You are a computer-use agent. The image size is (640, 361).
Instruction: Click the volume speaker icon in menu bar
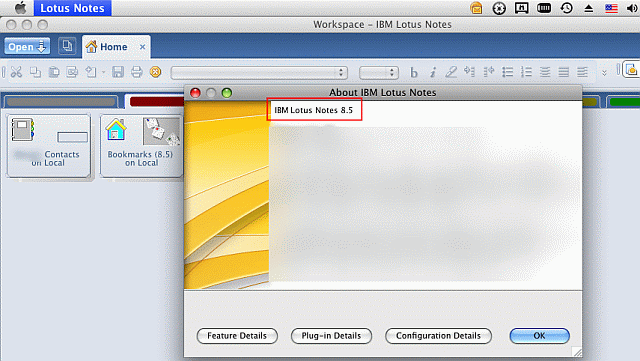(632, 8)
